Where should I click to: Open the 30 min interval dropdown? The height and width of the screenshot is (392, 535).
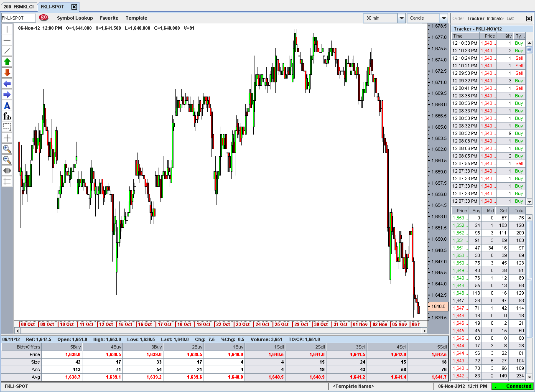coord(401,18)
